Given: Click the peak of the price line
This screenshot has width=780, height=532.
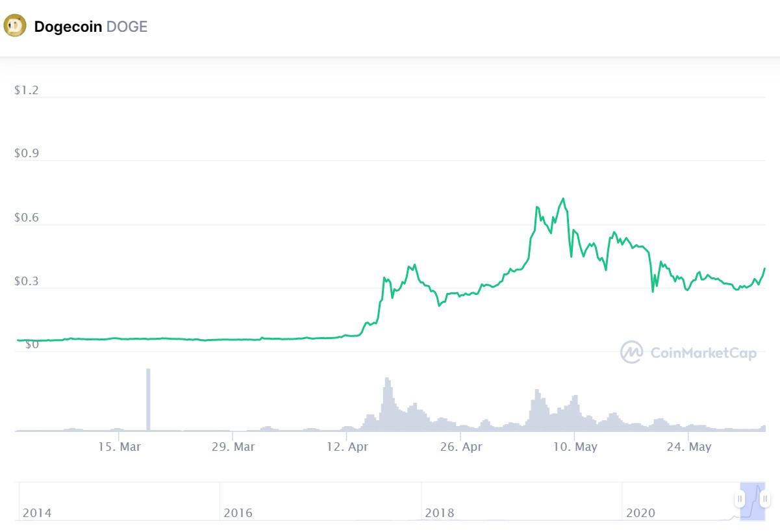Looking at the screenshot, I should [563, 197].
